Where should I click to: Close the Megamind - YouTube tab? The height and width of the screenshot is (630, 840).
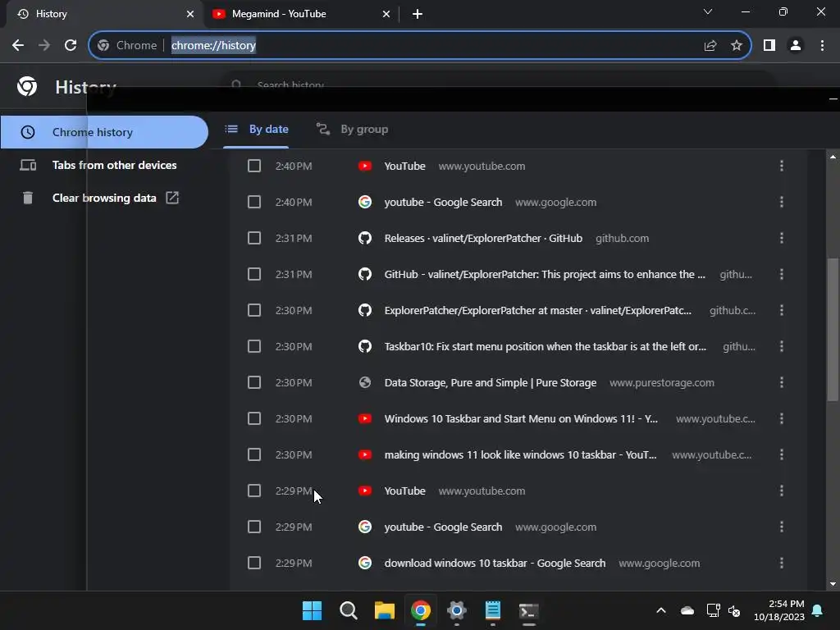tap(386, 14)
